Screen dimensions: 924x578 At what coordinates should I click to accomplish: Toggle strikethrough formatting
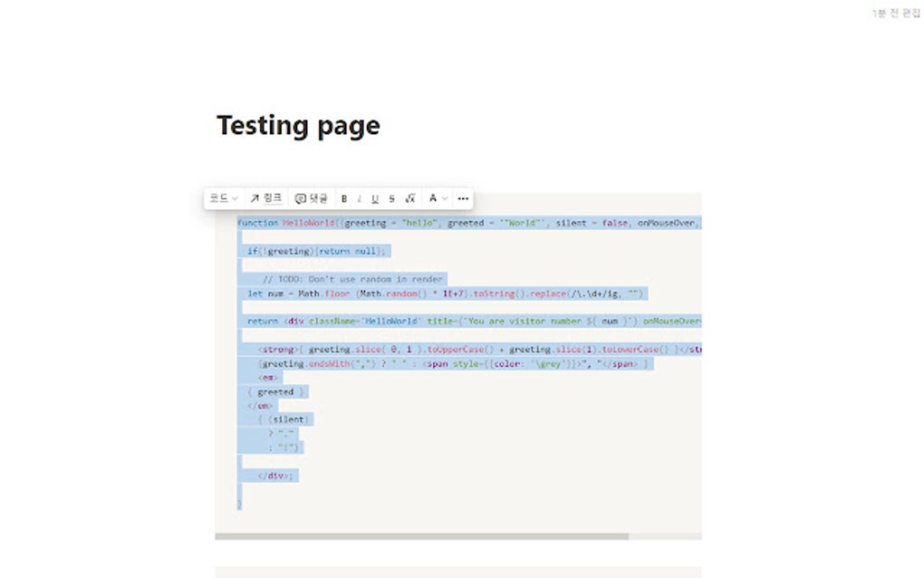(391, 199)
